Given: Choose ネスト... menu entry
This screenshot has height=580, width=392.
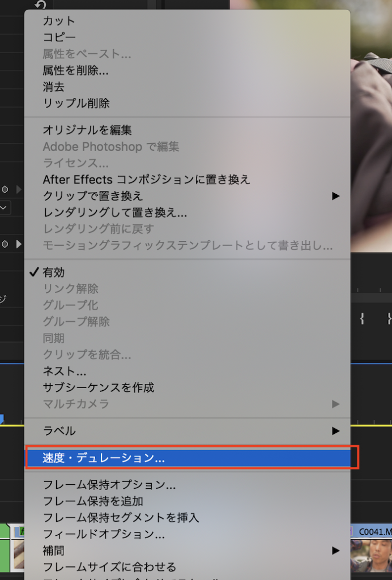Looking at the screenshot, I should pyautogui.click(x=188, y=370).
